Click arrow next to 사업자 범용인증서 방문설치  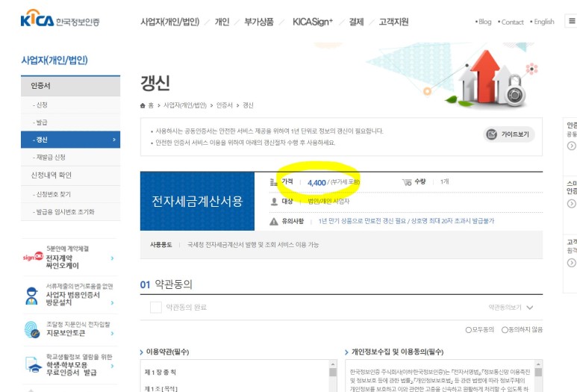112,302
